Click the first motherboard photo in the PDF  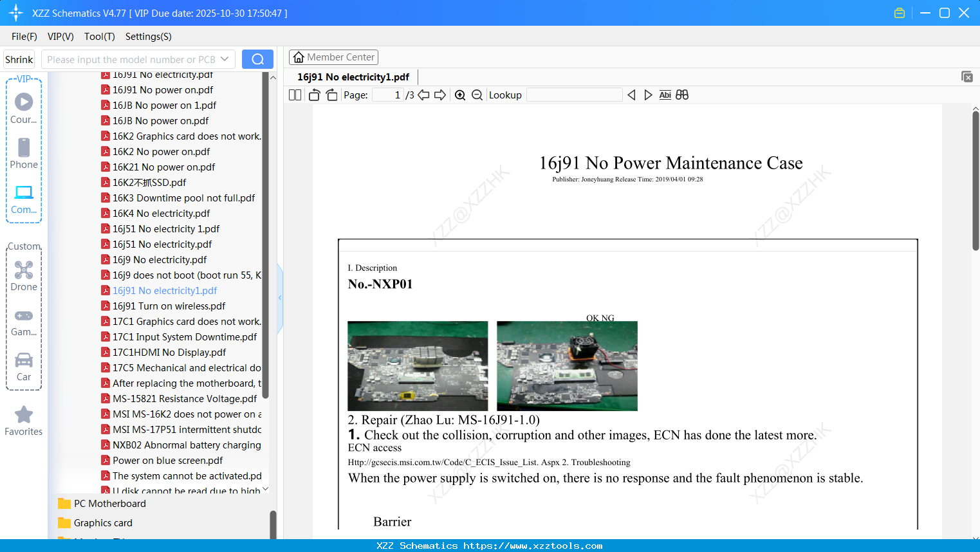[x=418, y=366]
